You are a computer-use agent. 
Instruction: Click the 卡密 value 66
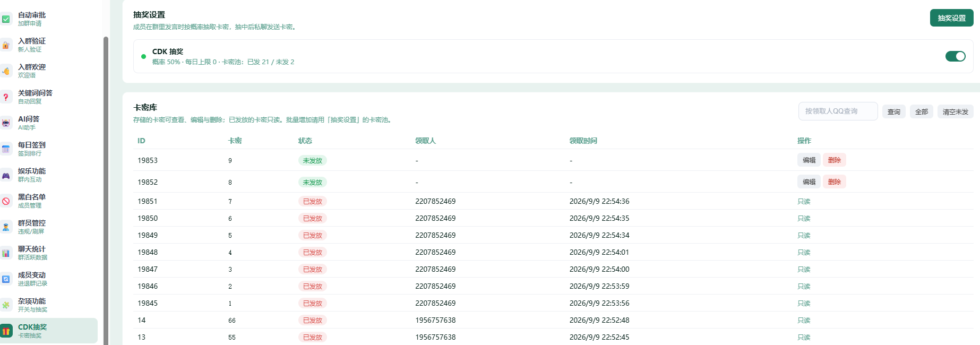pyautogui.click(x=232, y=320)
